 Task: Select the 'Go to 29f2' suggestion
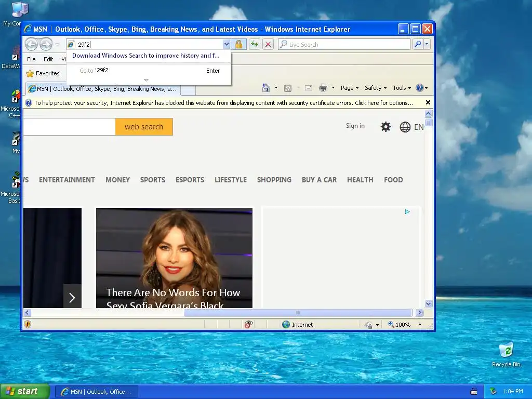point(149,71)
